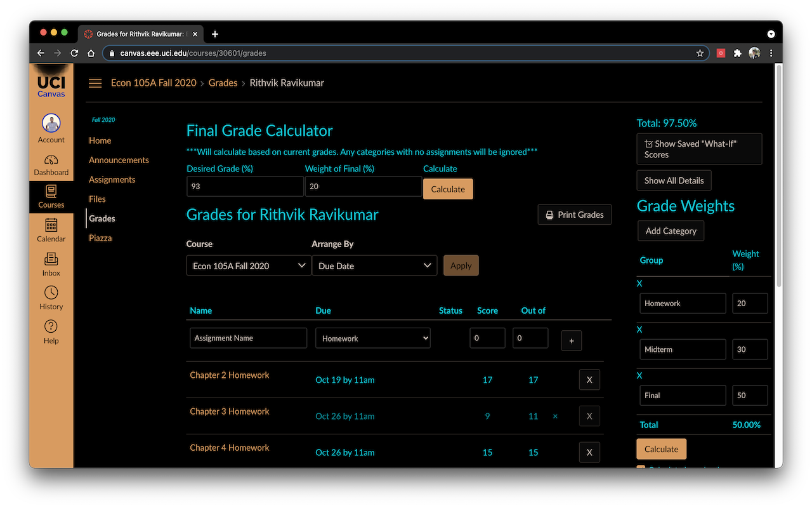Click the Assignment Name input field

point(249,338)
